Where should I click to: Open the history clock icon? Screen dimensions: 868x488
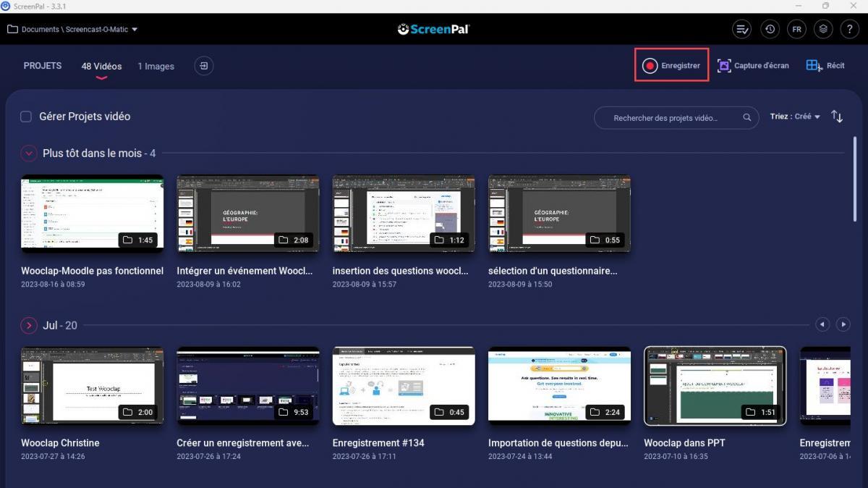pyautogui.click(x=770, y=29)
